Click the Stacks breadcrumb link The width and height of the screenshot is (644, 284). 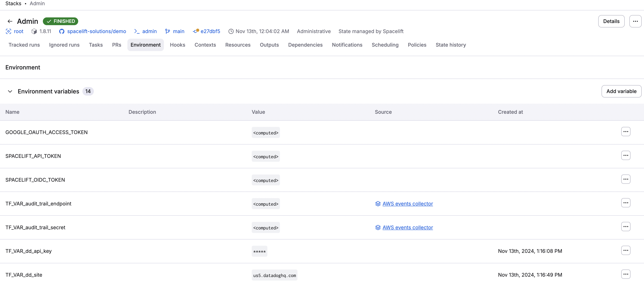click(x=13, y=3)
